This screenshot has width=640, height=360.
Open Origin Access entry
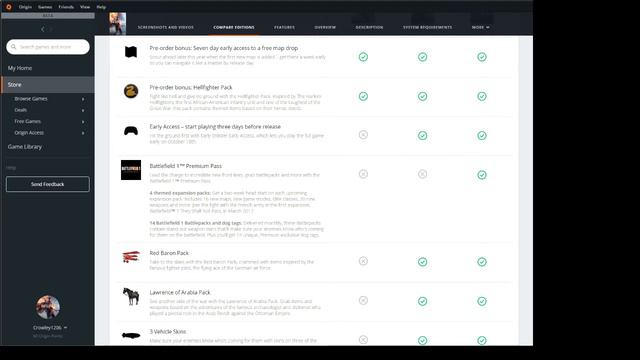coord(29,133)
